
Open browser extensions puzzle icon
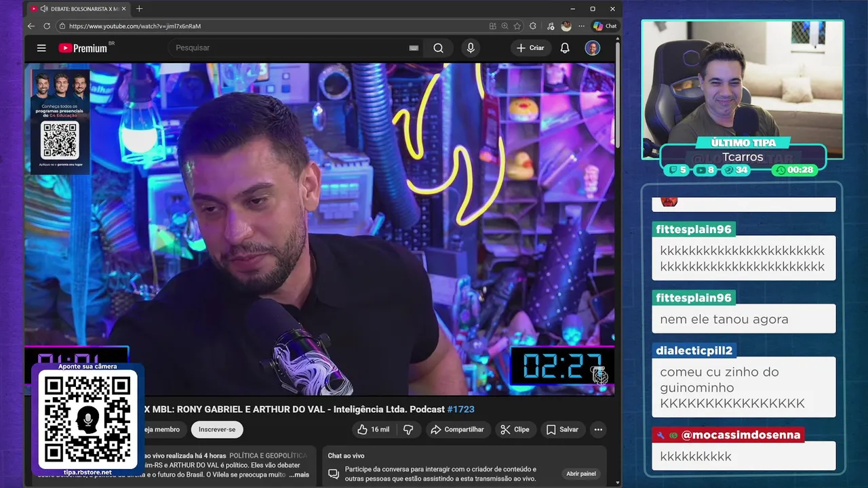(533, 26)
